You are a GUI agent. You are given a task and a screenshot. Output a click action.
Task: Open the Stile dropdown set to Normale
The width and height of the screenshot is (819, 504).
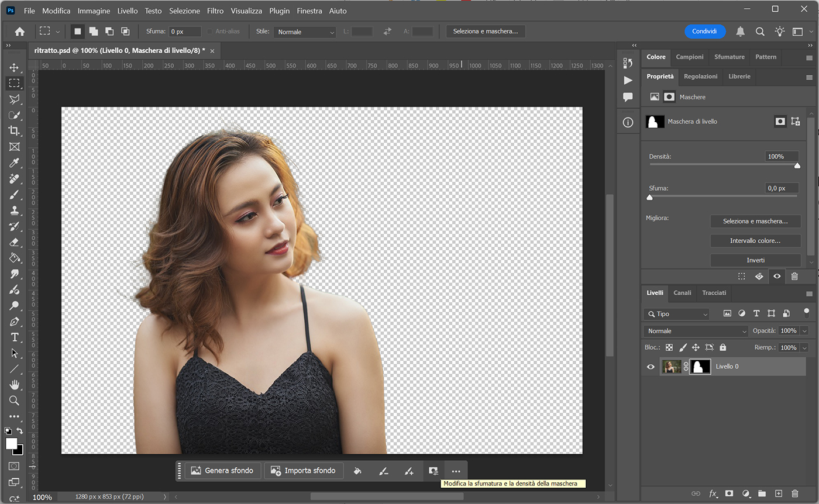pyautogui.click(x=305, y=32)
